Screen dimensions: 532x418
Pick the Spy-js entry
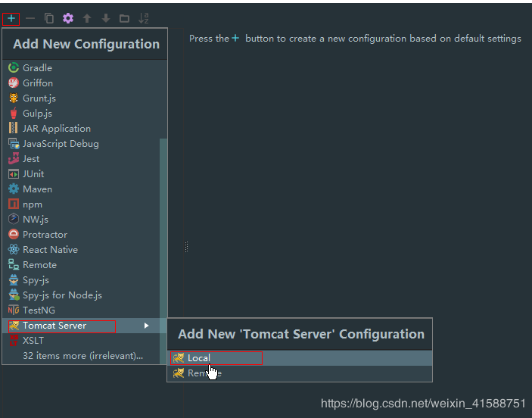point(84,280)
